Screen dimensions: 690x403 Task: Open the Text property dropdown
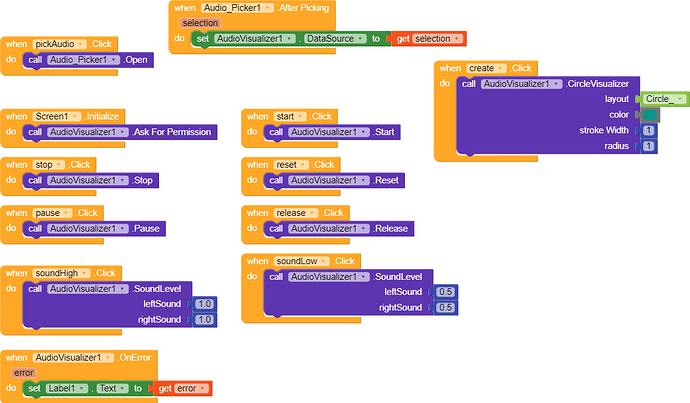(113, 388)
